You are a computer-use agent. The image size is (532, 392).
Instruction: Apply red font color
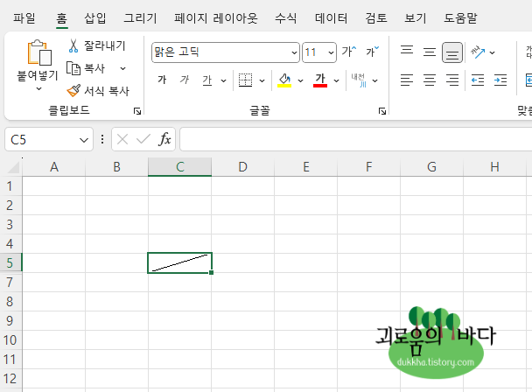point(320,80)
